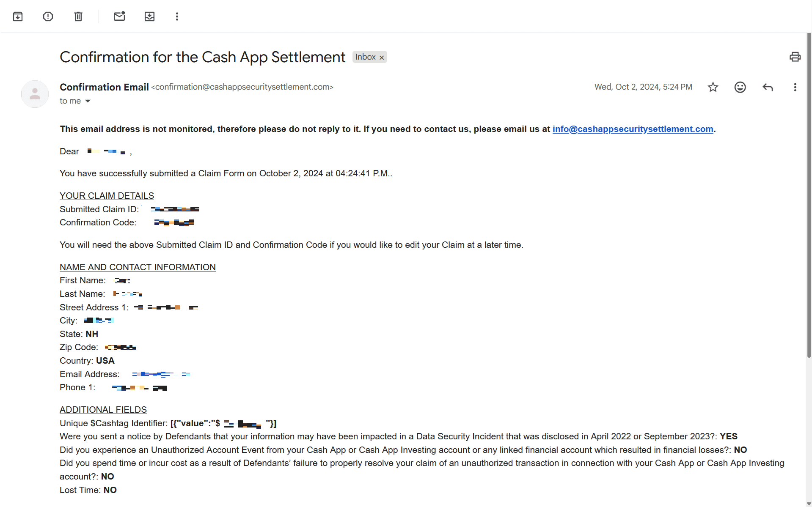Click the email subject heading
The image size is (812, 507).
(202, 57)
